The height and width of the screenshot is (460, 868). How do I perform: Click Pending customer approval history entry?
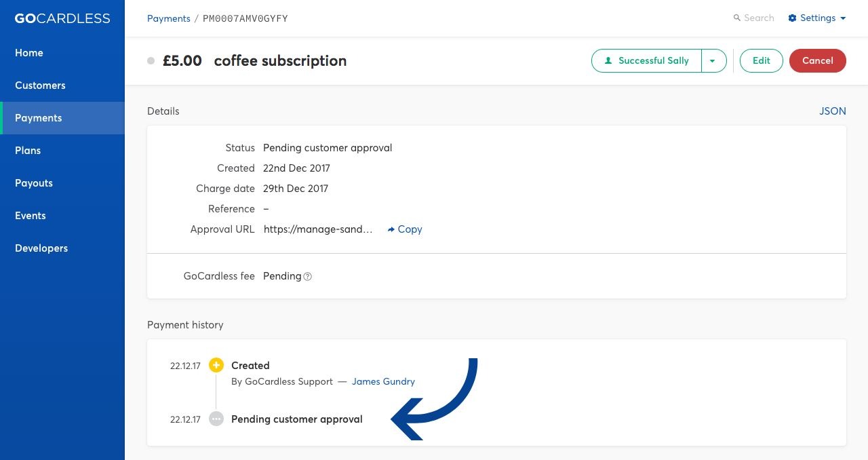coord(297,419)
